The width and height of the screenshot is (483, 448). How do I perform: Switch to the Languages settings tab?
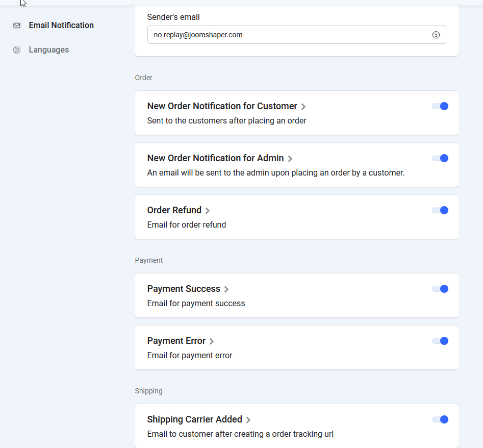[x=48, y=50]
